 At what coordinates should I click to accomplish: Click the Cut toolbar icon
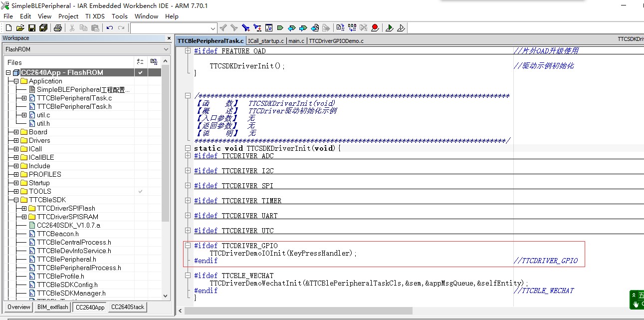point(72,28)
